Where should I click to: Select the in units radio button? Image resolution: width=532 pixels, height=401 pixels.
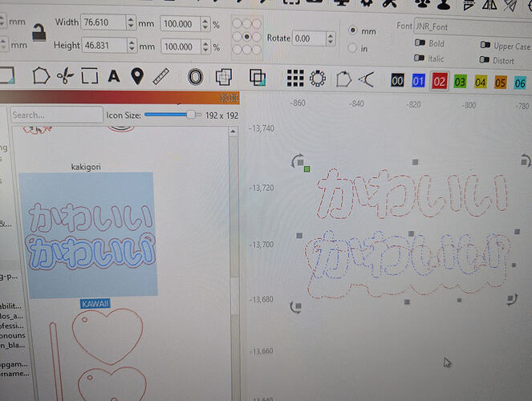coord(352,48)
